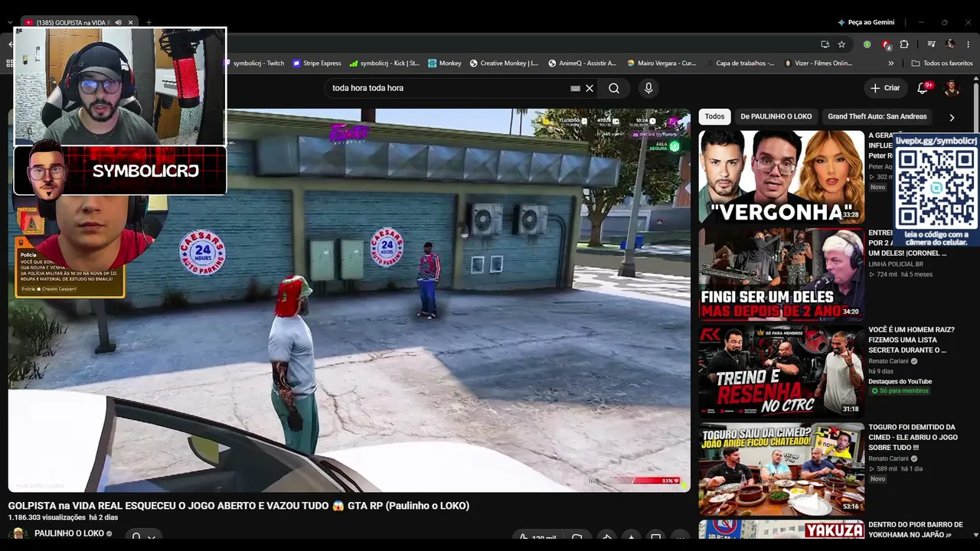This screenshot has height=551, width=980.
Task: Open the virtual keyboard icon in search box
Action: click(575, 88)
